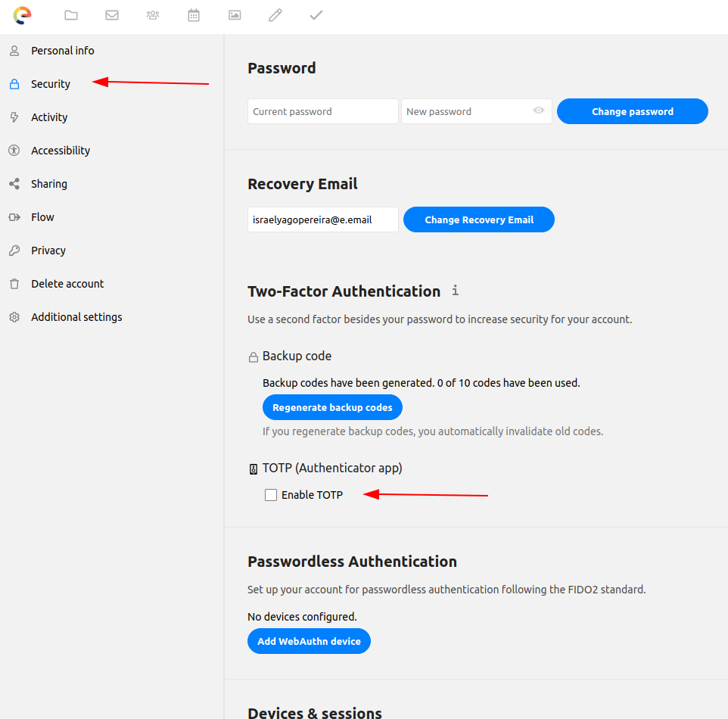The width and height of the screenshot is (728, 719).
Task: Click the Change password button
Action: click(632, 111)
